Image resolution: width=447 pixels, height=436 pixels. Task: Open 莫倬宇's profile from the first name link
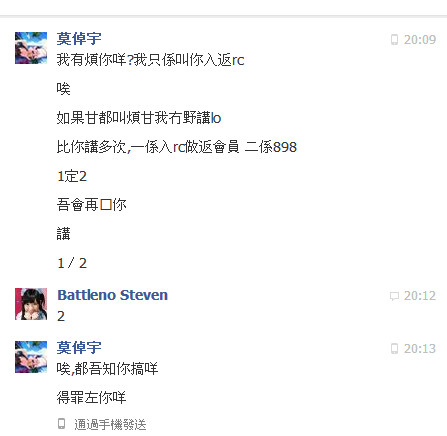[79, 39]
